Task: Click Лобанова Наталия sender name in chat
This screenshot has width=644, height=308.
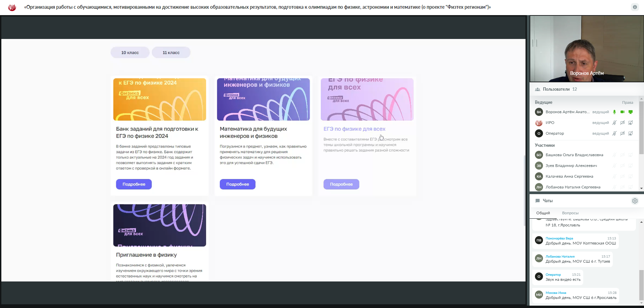Action: point(560,257)
